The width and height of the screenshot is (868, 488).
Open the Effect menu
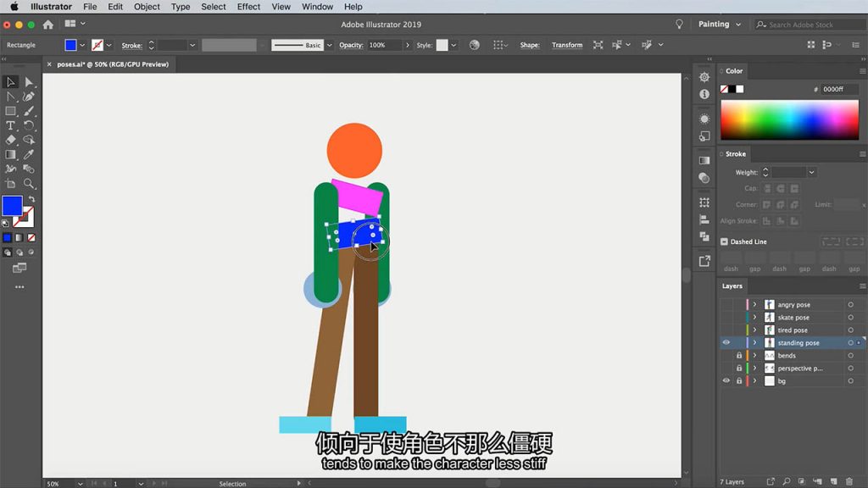(248, 7)
